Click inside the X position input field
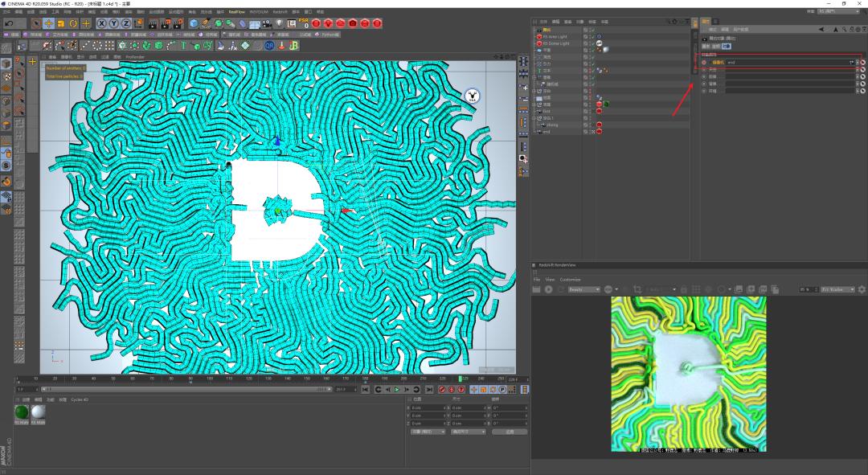Screen dimensions: 868x475 [x=426, y=407]
